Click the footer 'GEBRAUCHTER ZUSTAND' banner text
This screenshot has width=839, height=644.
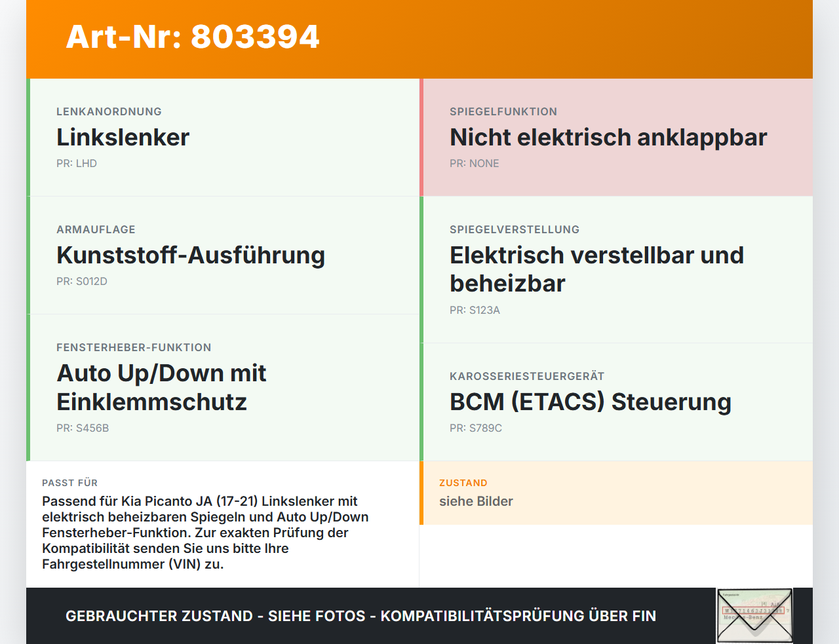pos(361,616)
